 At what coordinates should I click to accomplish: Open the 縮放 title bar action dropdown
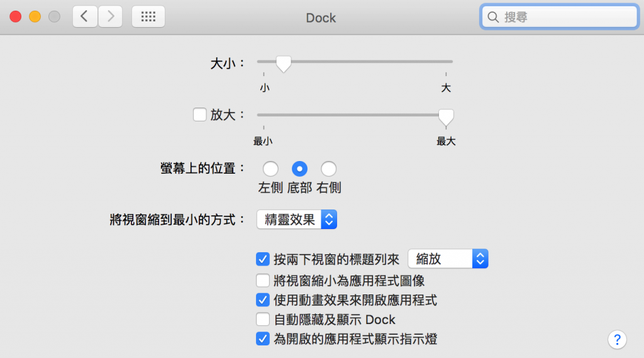coord(448,259)
